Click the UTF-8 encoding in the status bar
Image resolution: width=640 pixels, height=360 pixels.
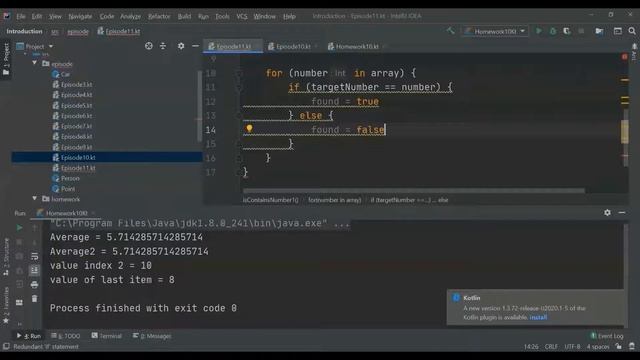(572, 347)
